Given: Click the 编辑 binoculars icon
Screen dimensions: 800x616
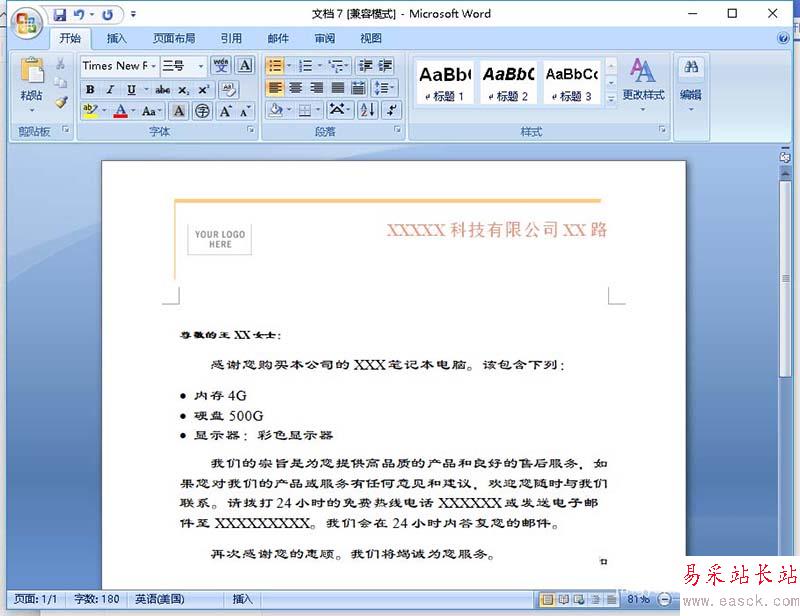Looking at the screenshot, I should click(x=691, y=67).
